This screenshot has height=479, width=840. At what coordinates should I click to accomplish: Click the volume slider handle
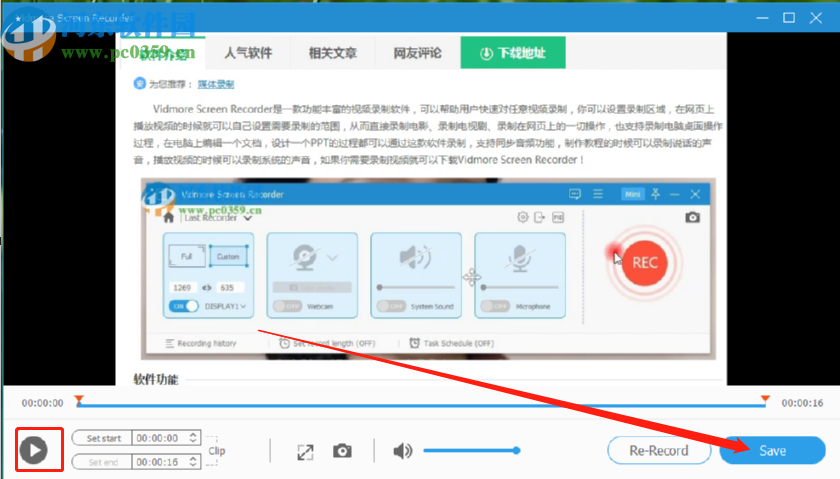click(x=516, y=451)
